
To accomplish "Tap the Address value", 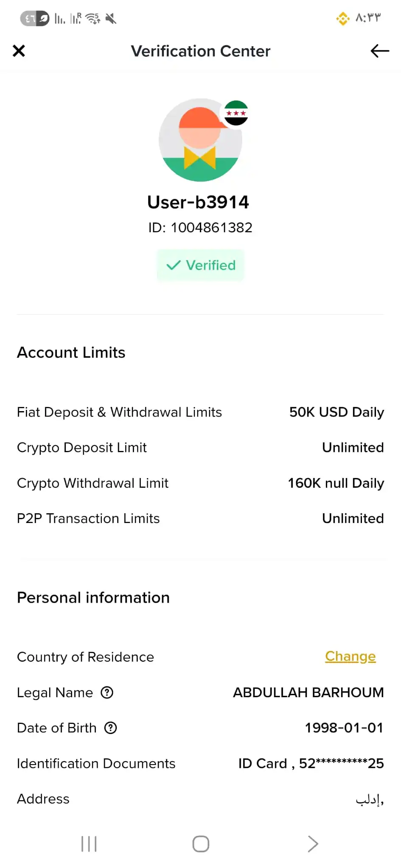I will click(x=370, y=799).
